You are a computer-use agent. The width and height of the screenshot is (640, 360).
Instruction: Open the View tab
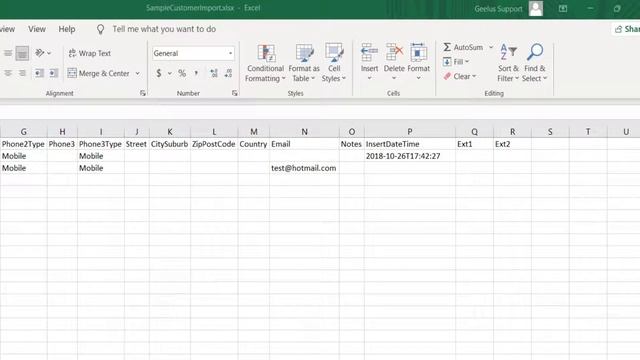pos(37,29)
